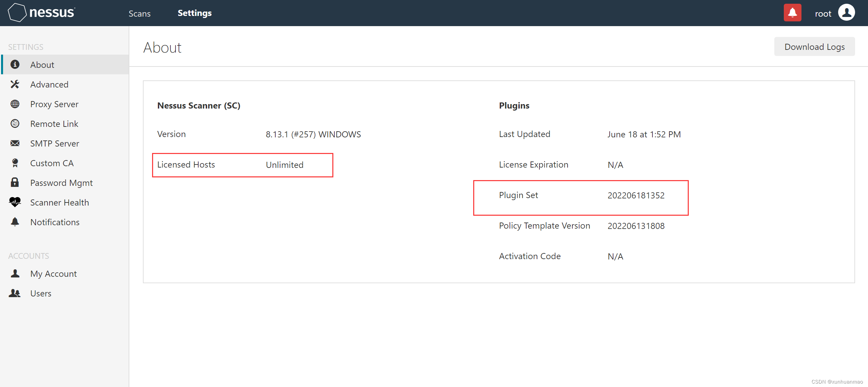
Task: Open the red notifications bell
Action: [x=792, y=13]
